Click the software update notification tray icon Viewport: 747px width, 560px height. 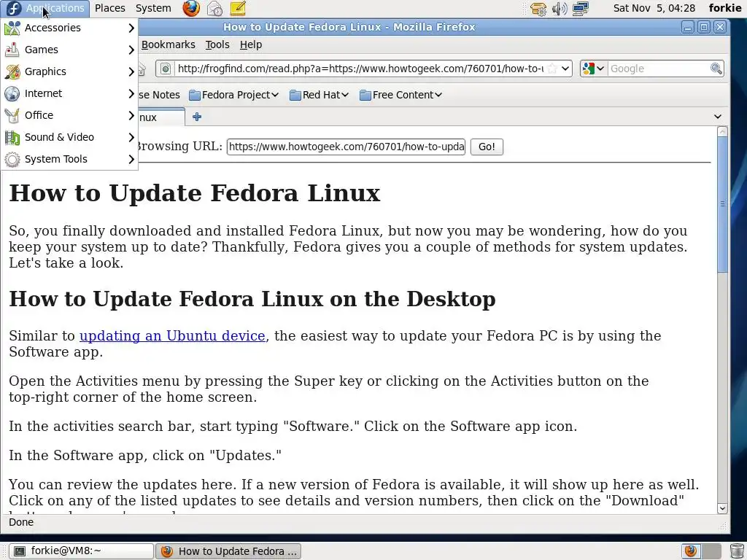click(539, 9)
